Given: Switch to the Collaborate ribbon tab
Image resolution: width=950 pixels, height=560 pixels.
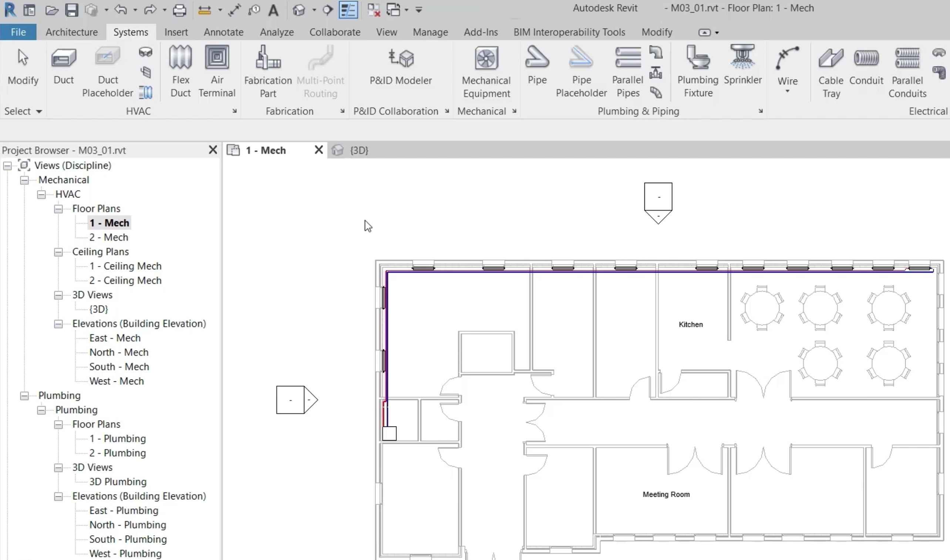Looking at the screenshot, I should click(x=335, y=32).
